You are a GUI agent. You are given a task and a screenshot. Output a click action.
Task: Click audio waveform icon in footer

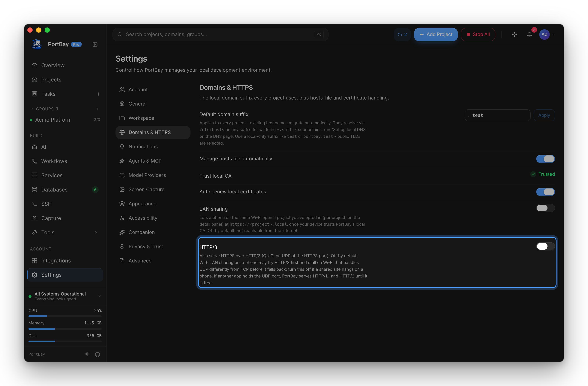(88, 354)
